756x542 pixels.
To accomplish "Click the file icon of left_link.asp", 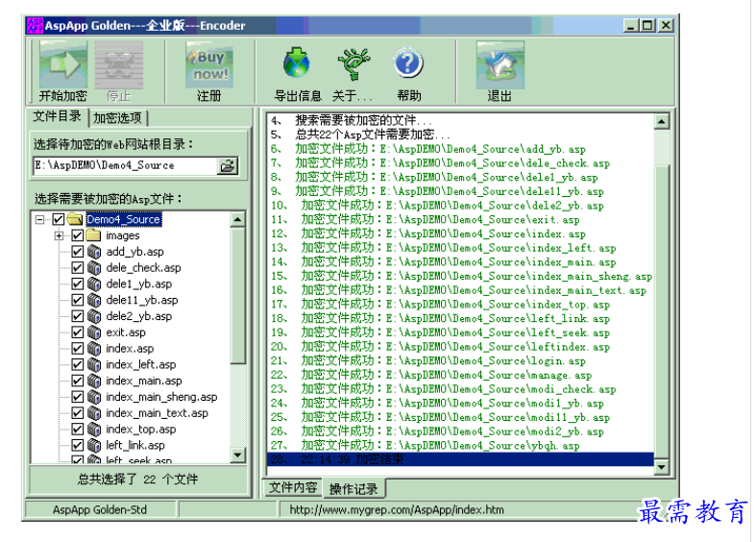I will tap(94, 445).
